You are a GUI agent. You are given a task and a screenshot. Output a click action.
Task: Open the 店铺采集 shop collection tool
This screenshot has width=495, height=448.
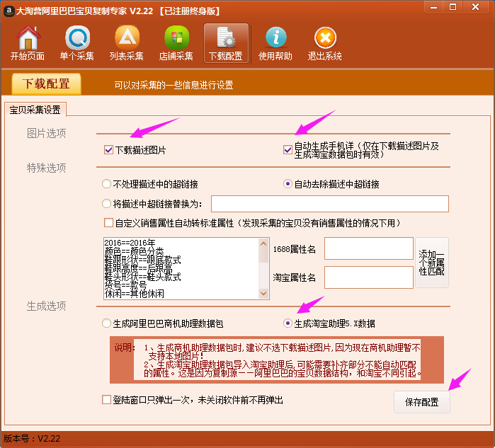pyautogui.click(x=176, y=44)
